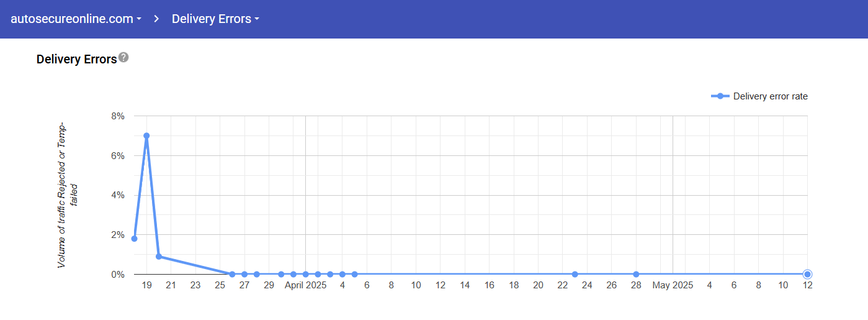Click the April 28 data point

(x=636, y=274)
